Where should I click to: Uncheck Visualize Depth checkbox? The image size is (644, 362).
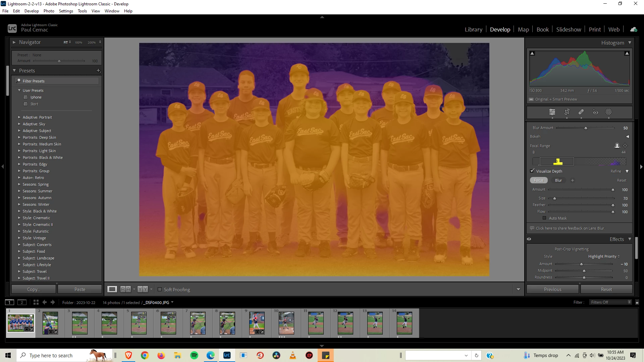(532, 171)
